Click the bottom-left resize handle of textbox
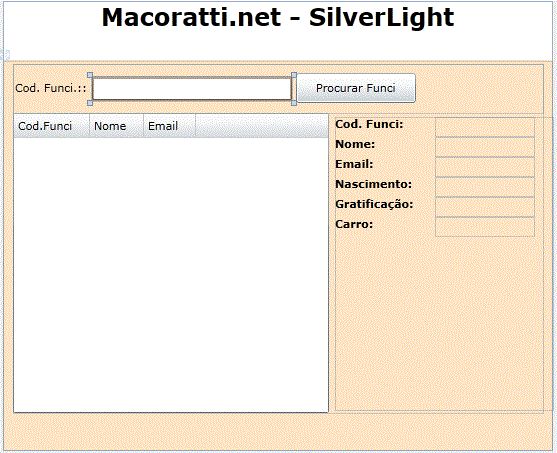This screenshot has height=453, width=557. [90, 103]
